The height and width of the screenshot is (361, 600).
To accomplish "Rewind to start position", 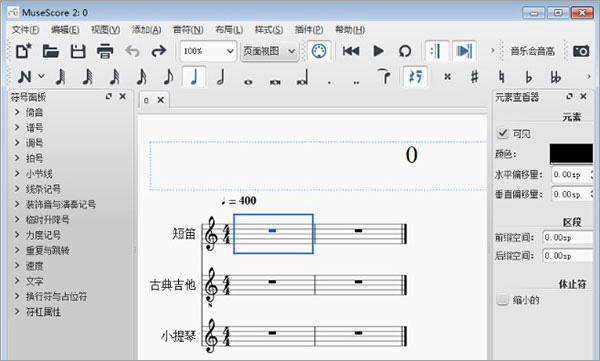I will coord(351,51).
